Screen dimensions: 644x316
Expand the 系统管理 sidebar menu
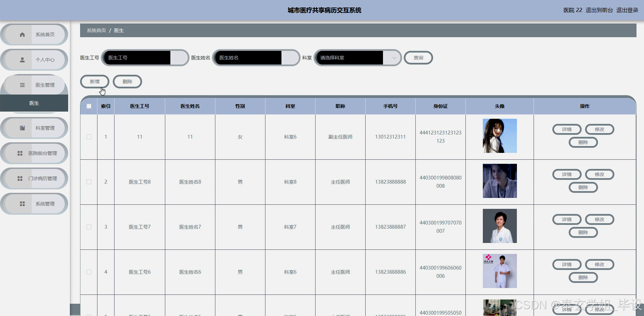click(x=34, y=204)
